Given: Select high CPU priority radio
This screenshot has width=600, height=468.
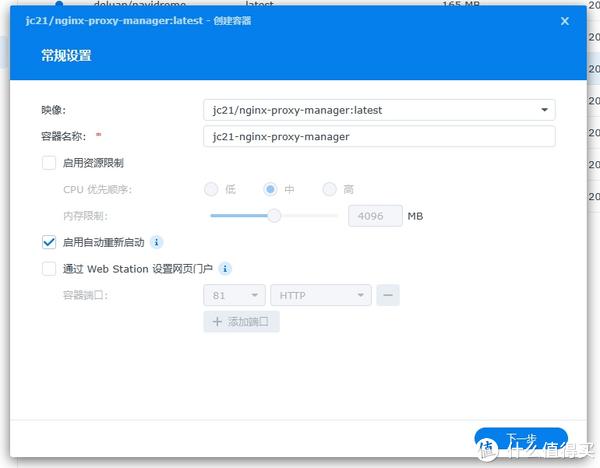Looking at the screenshot, I should point(329,189).
